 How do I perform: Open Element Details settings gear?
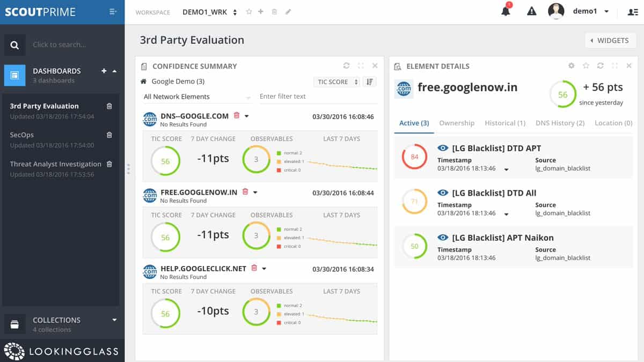click(572, 66)
